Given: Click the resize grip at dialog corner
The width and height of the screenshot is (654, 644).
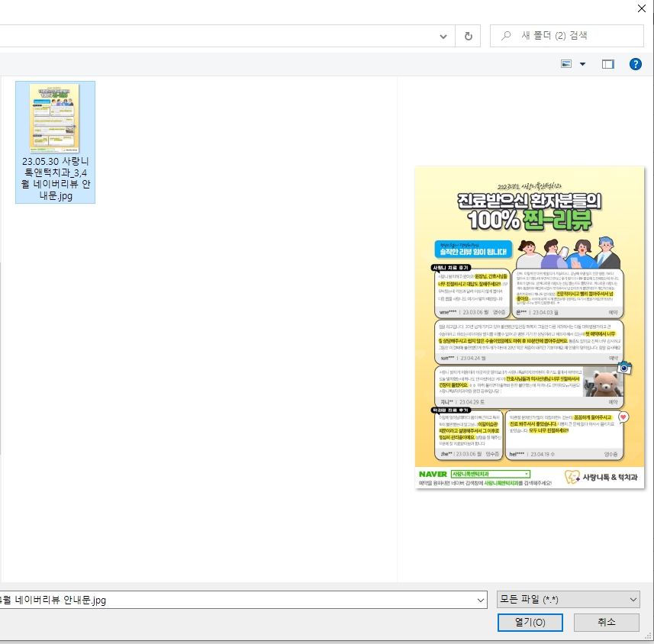Looking at the screenshot, I should point(649,639).
